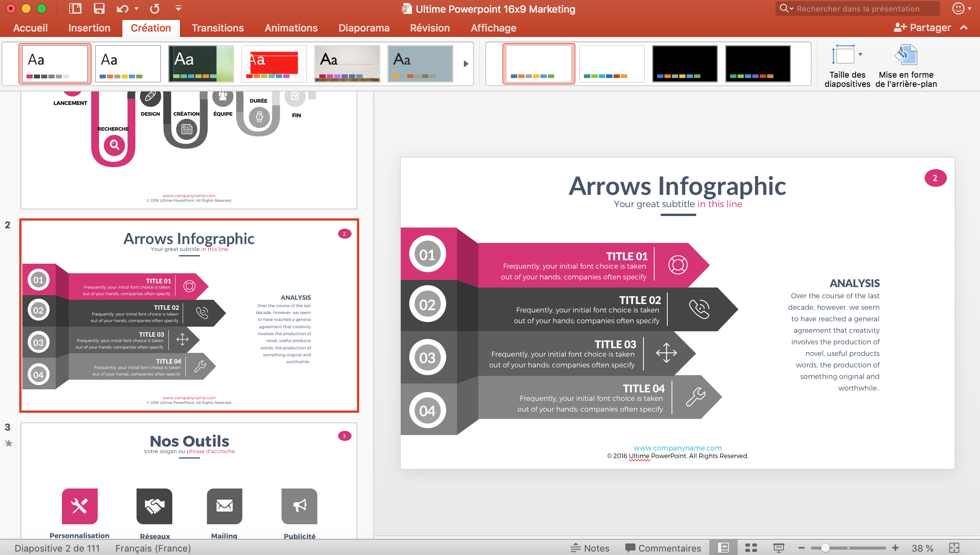This screenshot has height=555, width=980.
Task: Click the 38 % zoom level
Action: click(922, 548)
